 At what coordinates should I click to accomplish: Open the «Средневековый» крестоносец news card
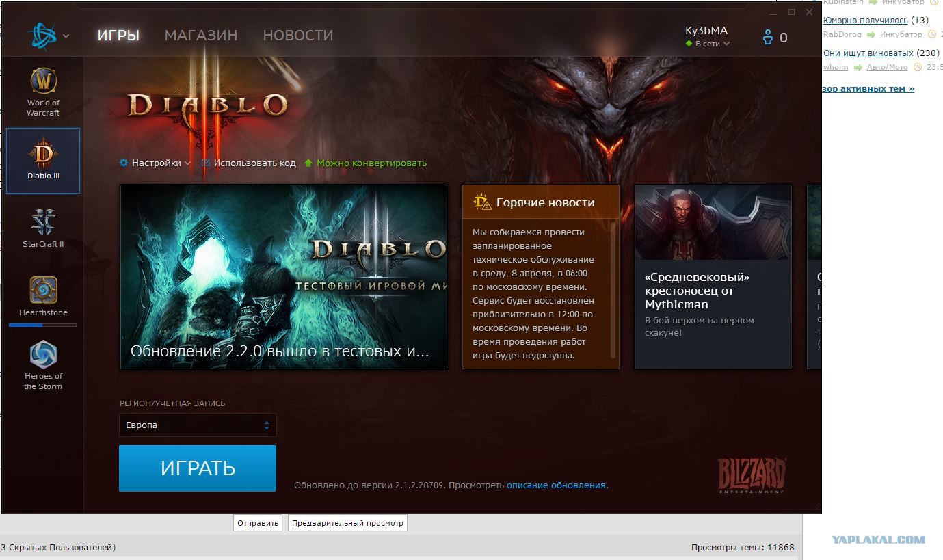click(713, 277)
